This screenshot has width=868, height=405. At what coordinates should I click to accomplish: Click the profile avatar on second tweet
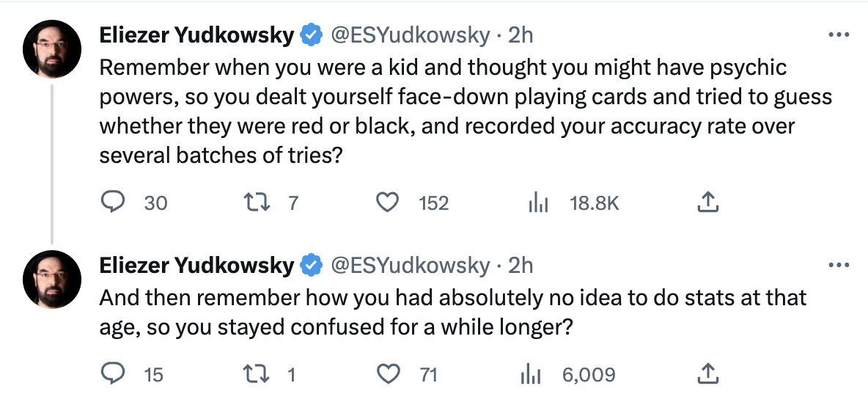coord(52,280)
